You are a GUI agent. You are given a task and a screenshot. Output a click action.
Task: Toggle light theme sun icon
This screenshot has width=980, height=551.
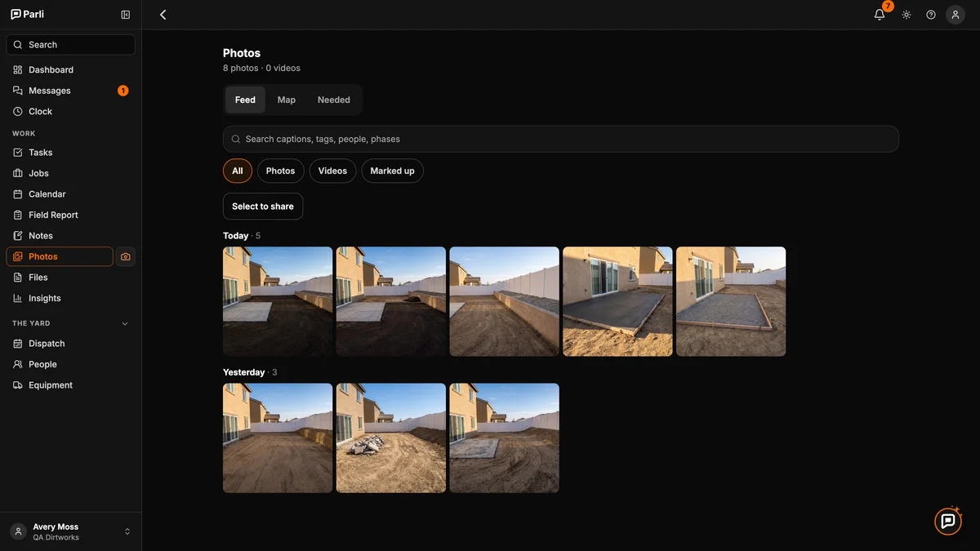coord(906,15)
